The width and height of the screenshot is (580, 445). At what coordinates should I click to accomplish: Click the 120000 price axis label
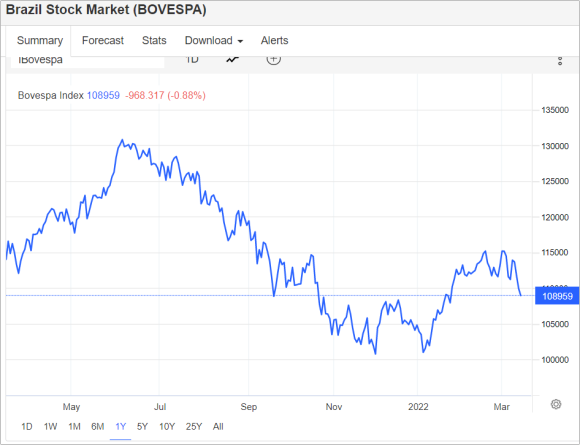pos(555,217)
